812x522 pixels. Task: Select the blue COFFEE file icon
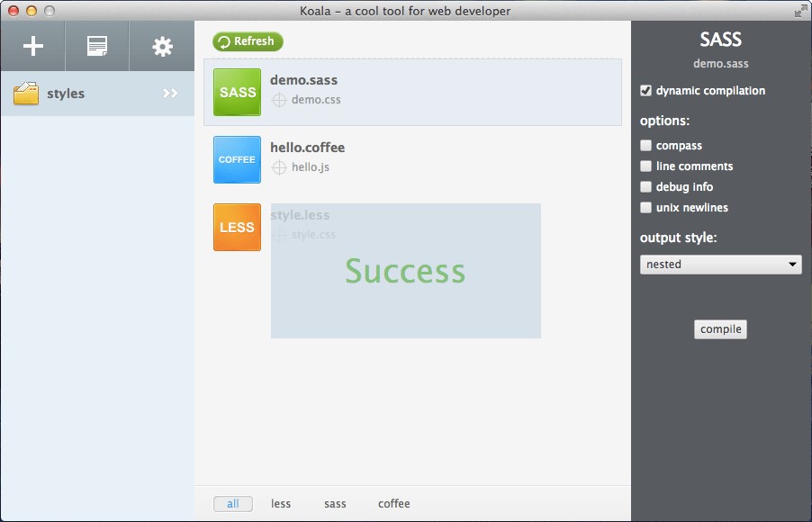click(237, 159)
